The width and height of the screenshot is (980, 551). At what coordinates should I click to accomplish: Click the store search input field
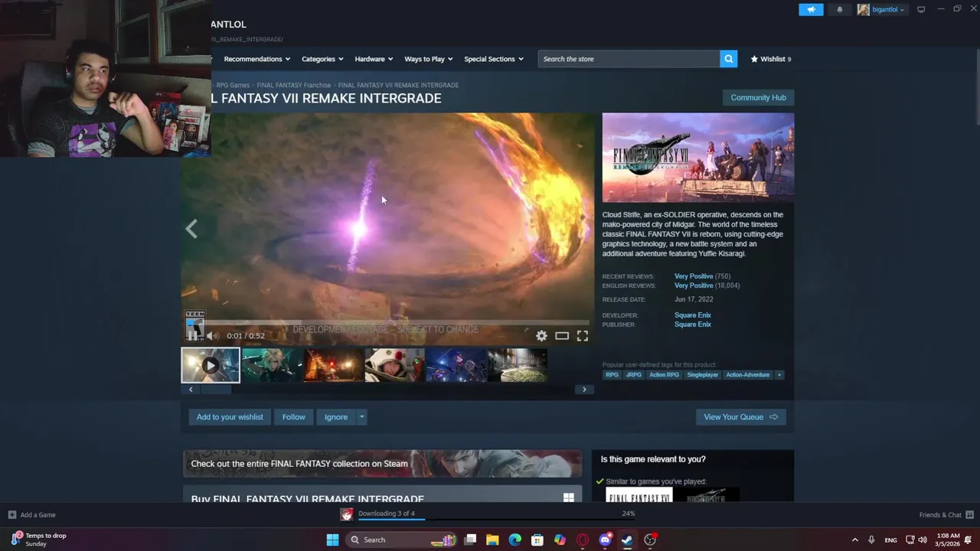629,59
